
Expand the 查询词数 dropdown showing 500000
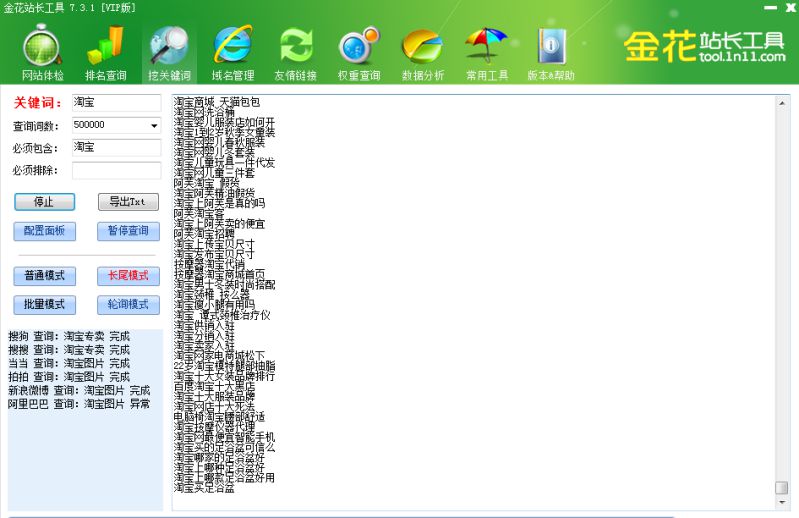[154, 125]
